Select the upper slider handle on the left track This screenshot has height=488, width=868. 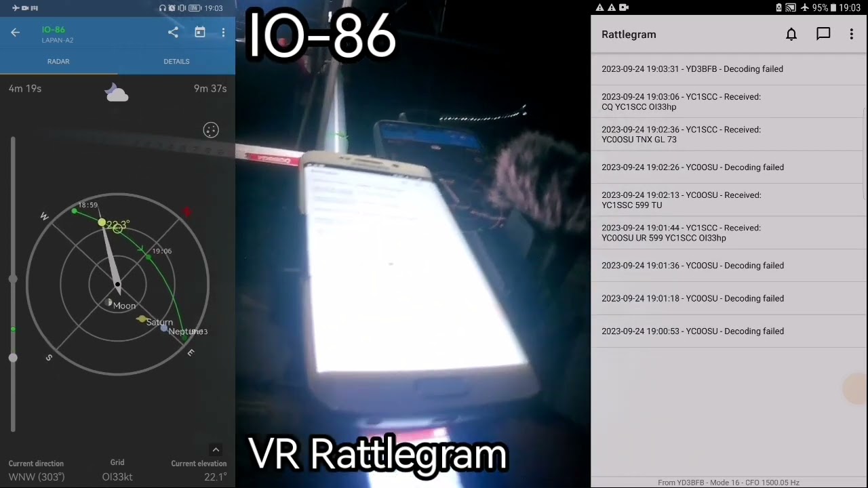(x=13, y=279)
